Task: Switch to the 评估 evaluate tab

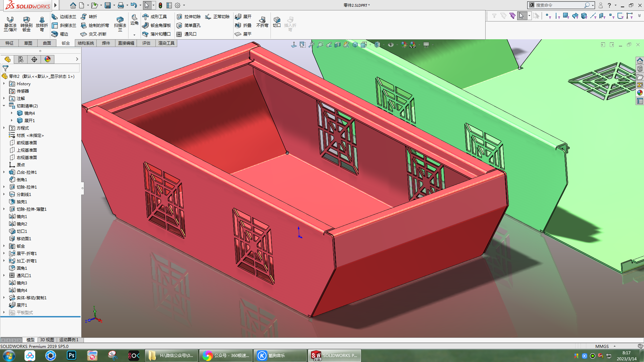Action: tap(146, 43)
